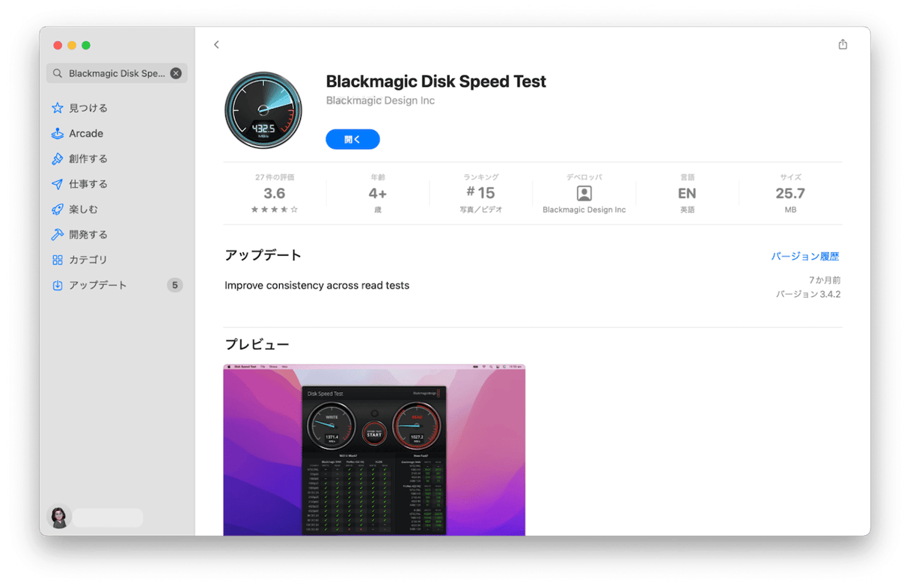Screen dimensions: 910x588
Task: Click the search field with Blackmagic text
Action: tap(117, 73)
